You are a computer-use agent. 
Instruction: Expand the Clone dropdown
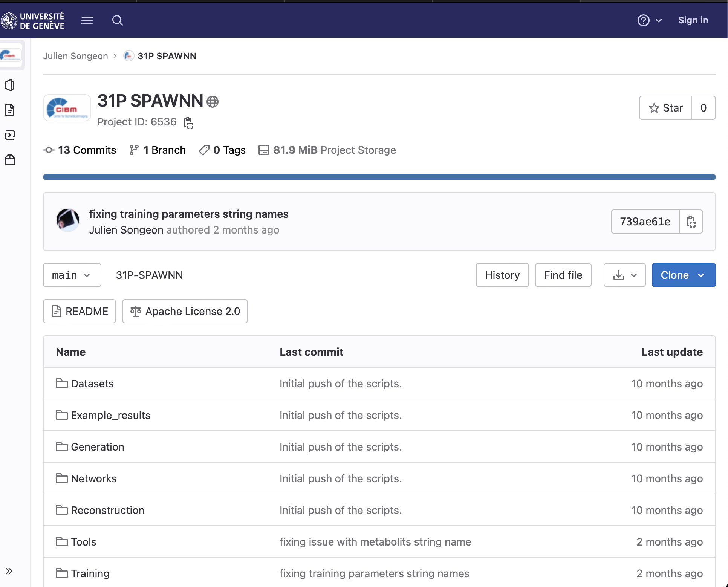(x=683, y=275)
